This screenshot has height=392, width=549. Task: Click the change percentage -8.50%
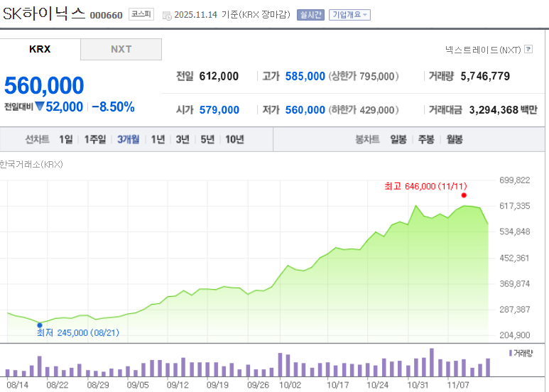[113, 107]
